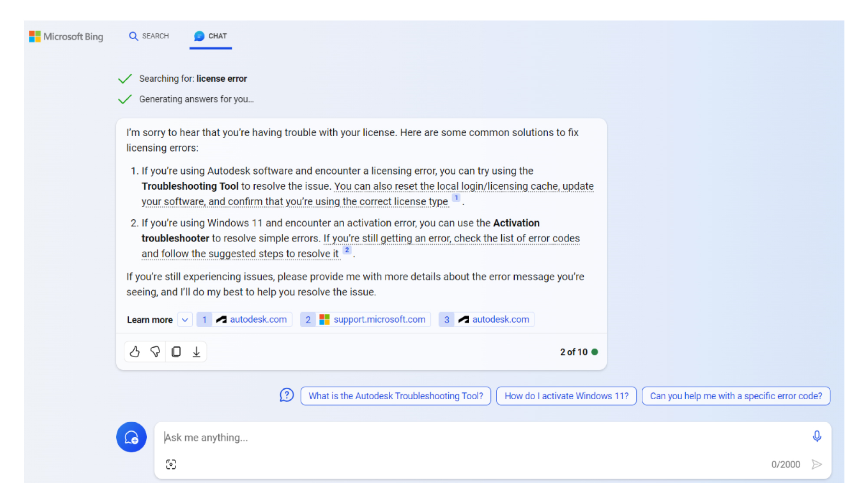This screenshot has width=868, height=503.
Task: Open citation superscript 2 in the answer
Action: coord(347,250)
